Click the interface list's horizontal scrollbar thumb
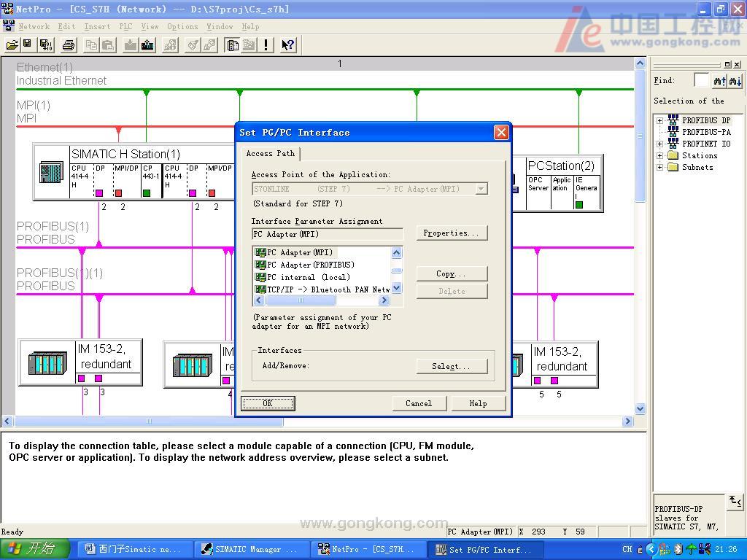The width and height of the screenshot is (747, 560). click(300, 300)
